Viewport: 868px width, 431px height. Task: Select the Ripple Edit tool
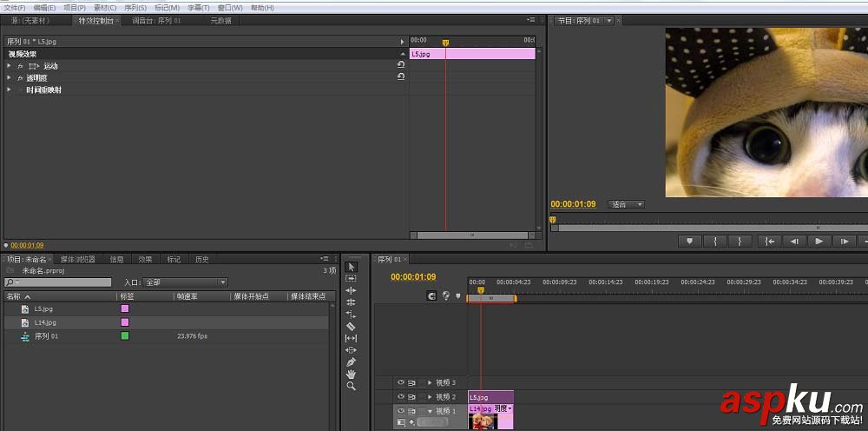click(x=351, y=291)
